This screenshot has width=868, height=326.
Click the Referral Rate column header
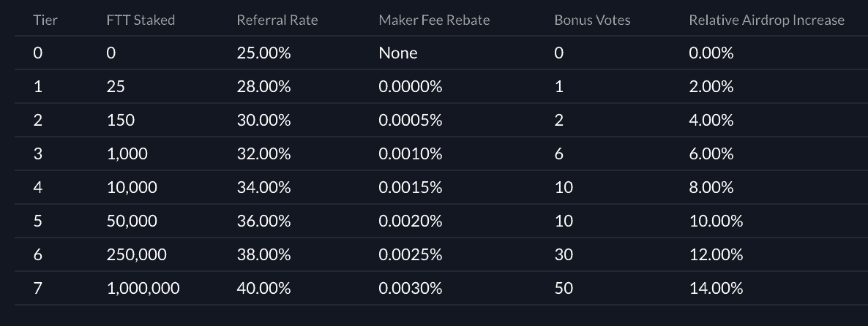coord(277,20)
